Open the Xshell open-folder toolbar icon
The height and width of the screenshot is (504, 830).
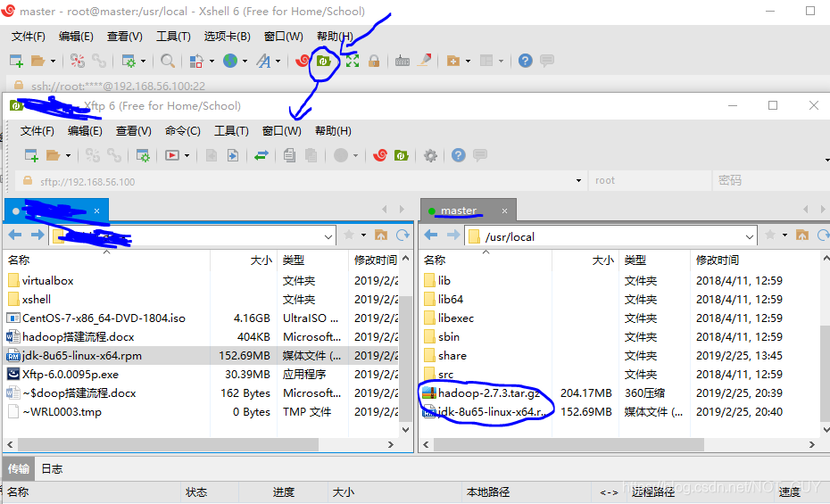point(37,61)
